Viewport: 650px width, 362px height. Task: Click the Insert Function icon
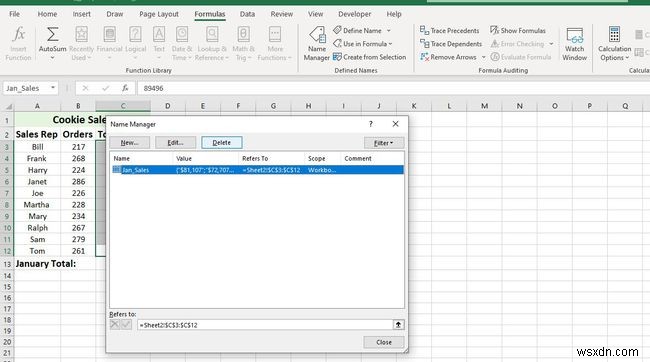19,34
